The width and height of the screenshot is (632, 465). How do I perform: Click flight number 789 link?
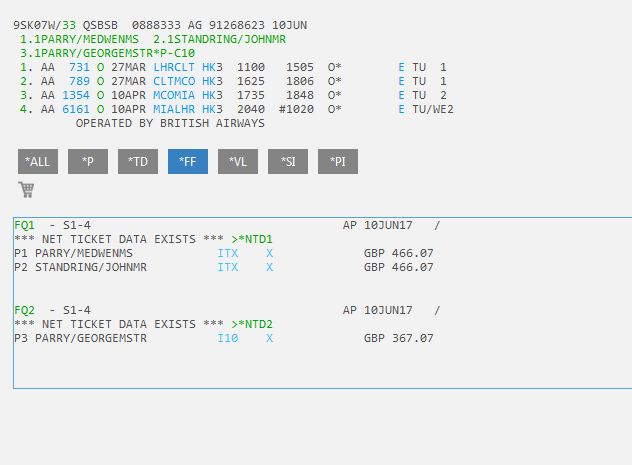tap(79, 81)
